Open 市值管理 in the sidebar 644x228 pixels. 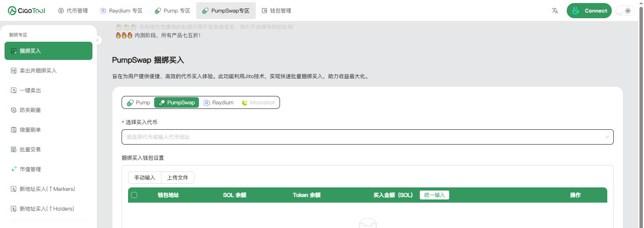(x=48, y=169)
